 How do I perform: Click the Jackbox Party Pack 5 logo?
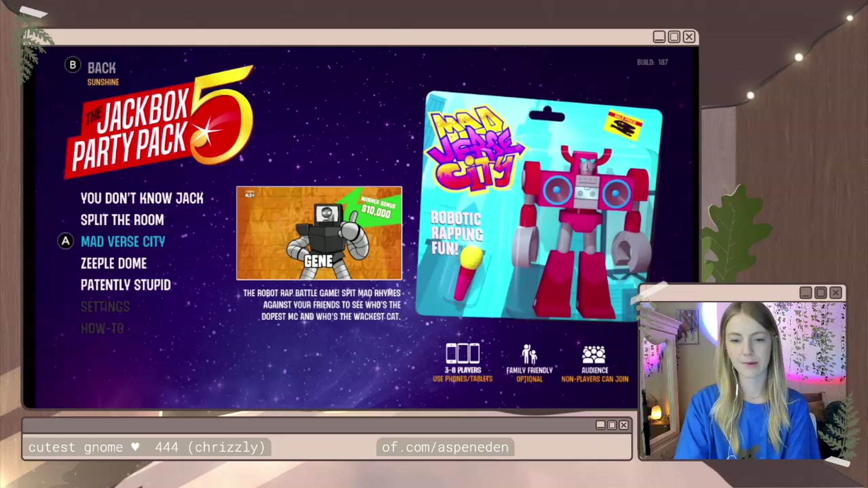click(x=159, y=123)
